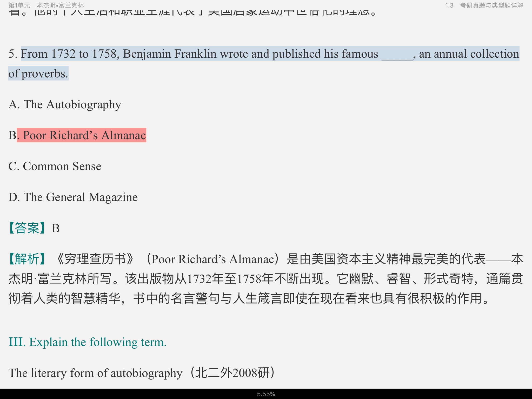Click the green 【答案】 label

(x=27, y=228)
